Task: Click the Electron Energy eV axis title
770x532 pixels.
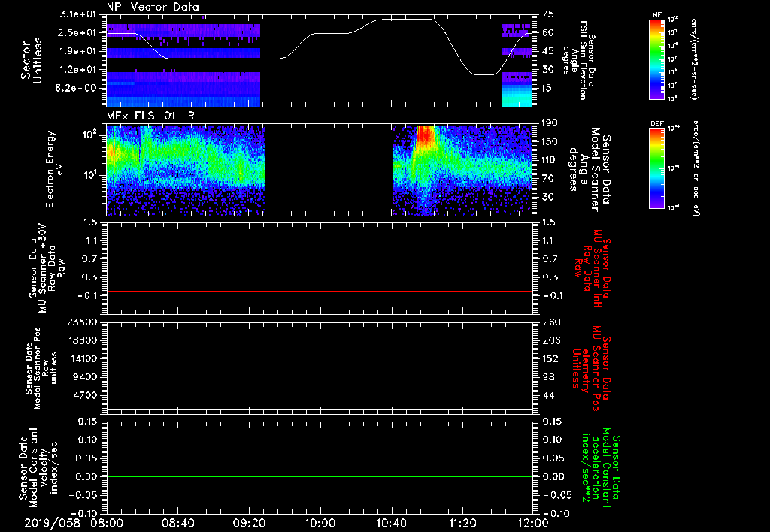Action: 55,169
